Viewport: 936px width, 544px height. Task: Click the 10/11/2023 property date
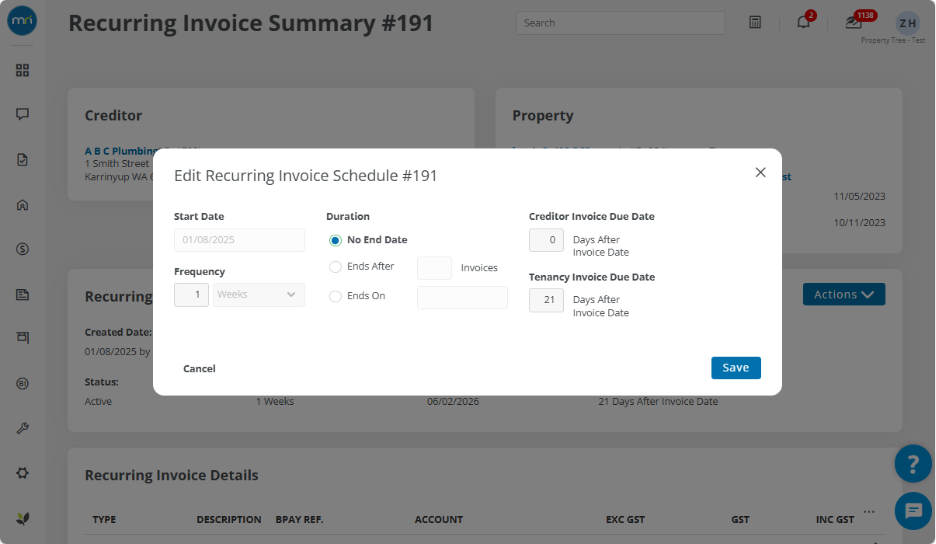coord(859,222)
